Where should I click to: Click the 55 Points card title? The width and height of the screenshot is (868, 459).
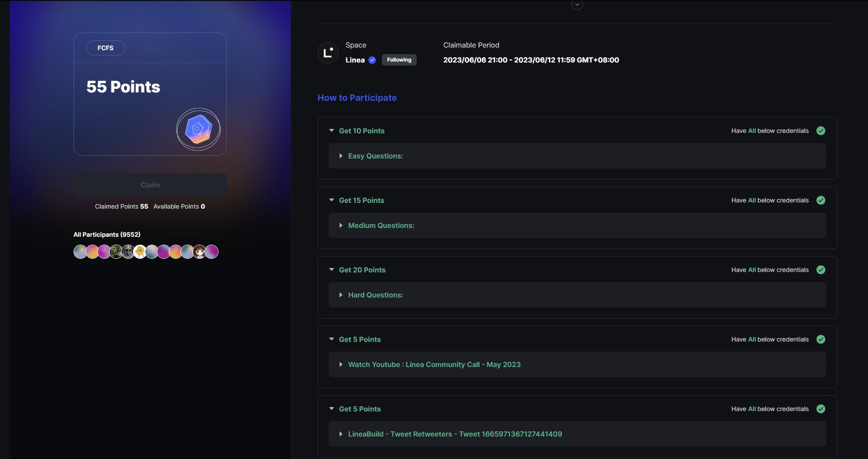coord(123,87)
